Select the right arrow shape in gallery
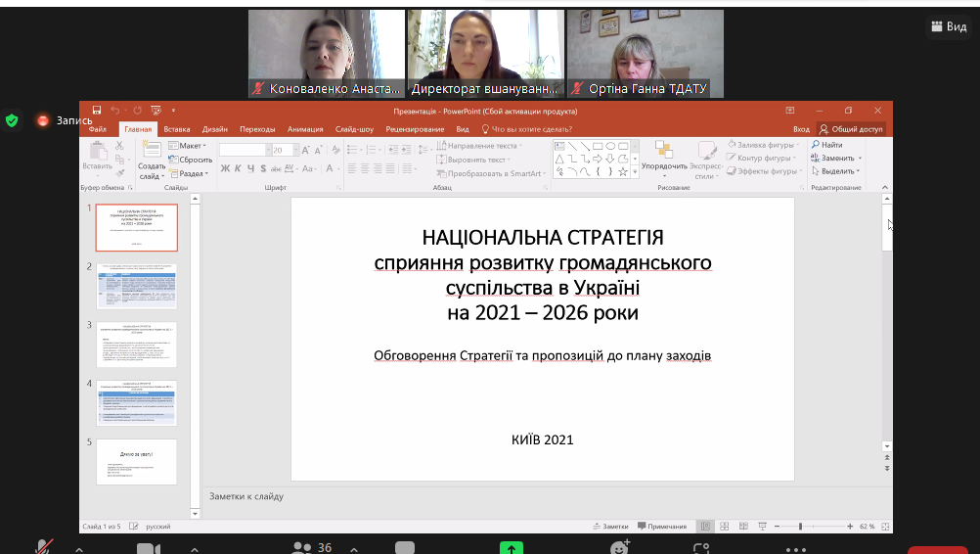 598,159
